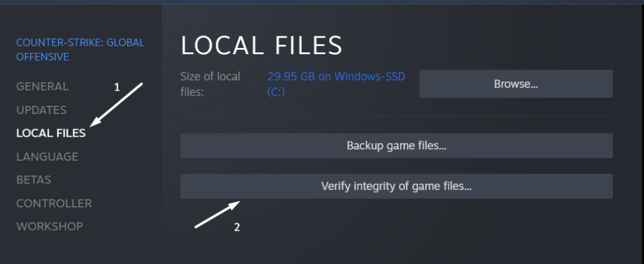Screen dimensions: 644x264
Task: Click the number 1 annotation
Action: click(x=116, y=88)
